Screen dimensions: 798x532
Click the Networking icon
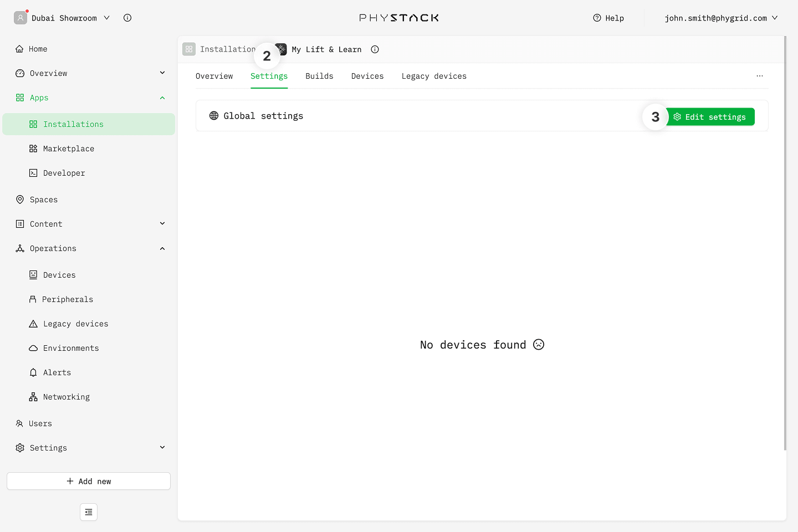33,397
